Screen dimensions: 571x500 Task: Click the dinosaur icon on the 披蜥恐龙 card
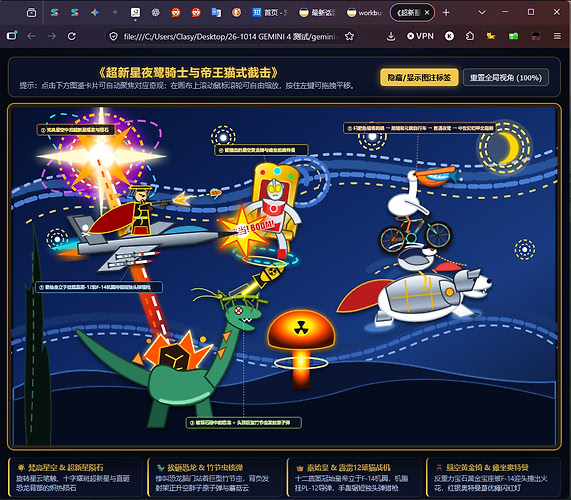tap(160, 468)
